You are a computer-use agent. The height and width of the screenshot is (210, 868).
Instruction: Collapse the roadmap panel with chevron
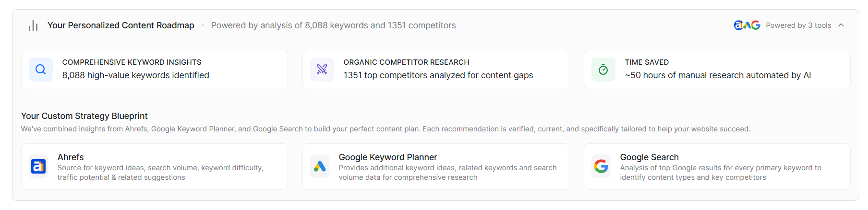pos(841,25)
